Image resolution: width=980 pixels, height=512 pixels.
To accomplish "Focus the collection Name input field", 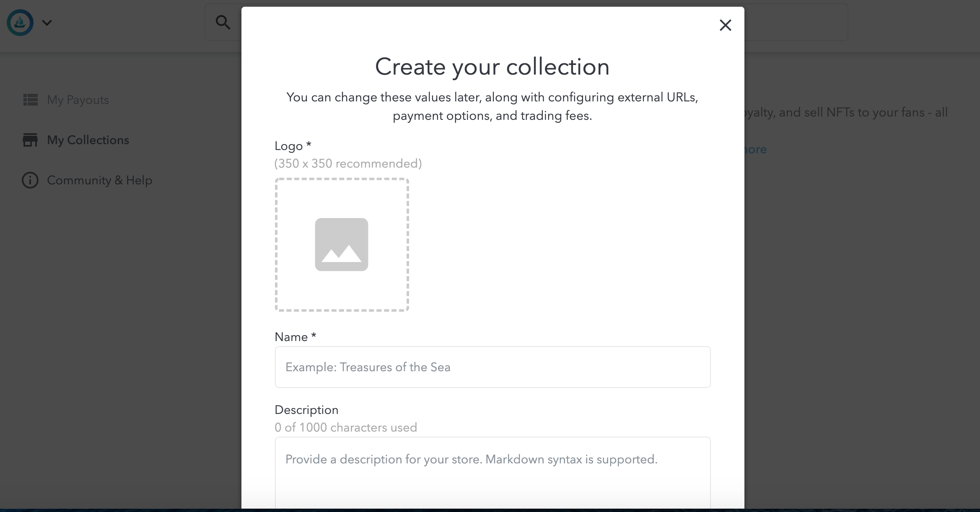I will click(493, 367).
